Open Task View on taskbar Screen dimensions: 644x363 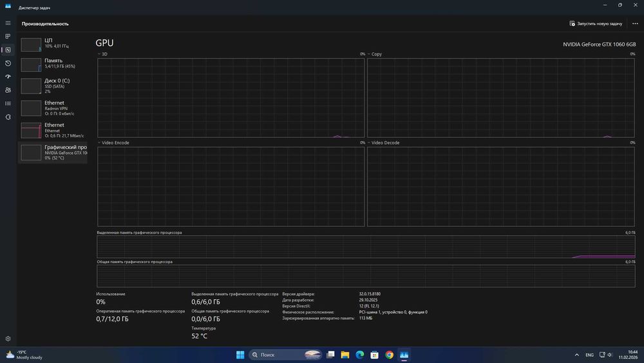[330, 355]
